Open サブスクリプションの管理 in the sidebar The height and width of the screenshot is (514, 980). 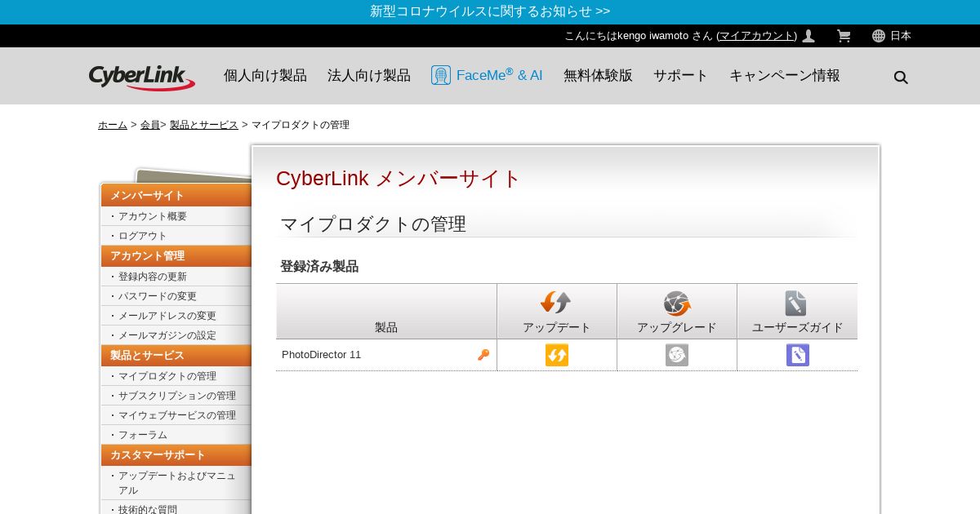[177, 396]
